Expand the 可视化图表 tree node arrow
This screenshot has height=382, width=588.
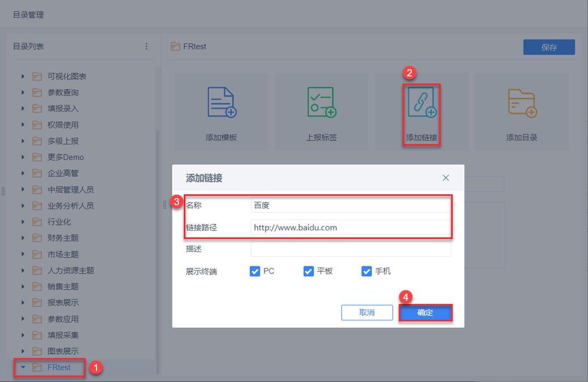[23, 76]
